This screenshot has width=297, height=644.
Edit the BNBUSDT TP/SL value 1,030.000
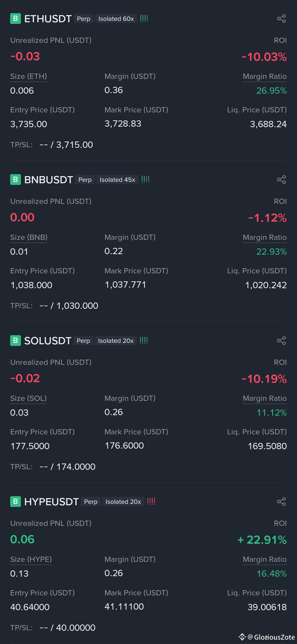pos(77,306)
